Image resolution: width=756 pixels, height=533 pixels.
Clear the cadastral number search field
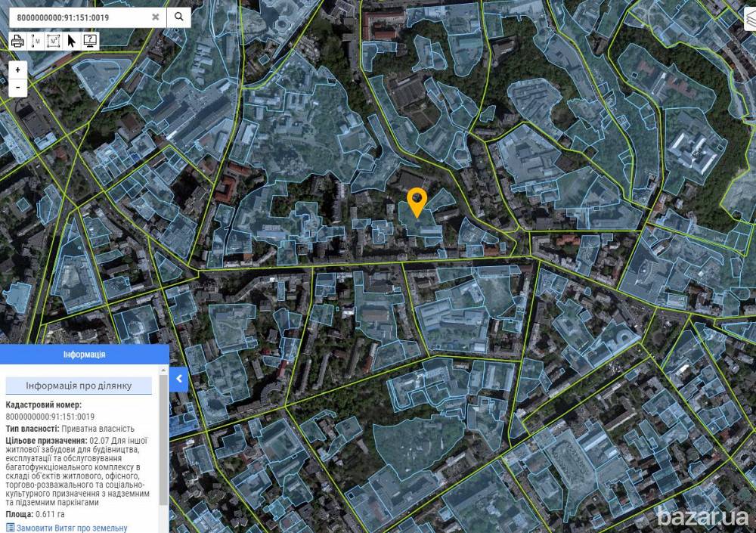pos(156,17)
